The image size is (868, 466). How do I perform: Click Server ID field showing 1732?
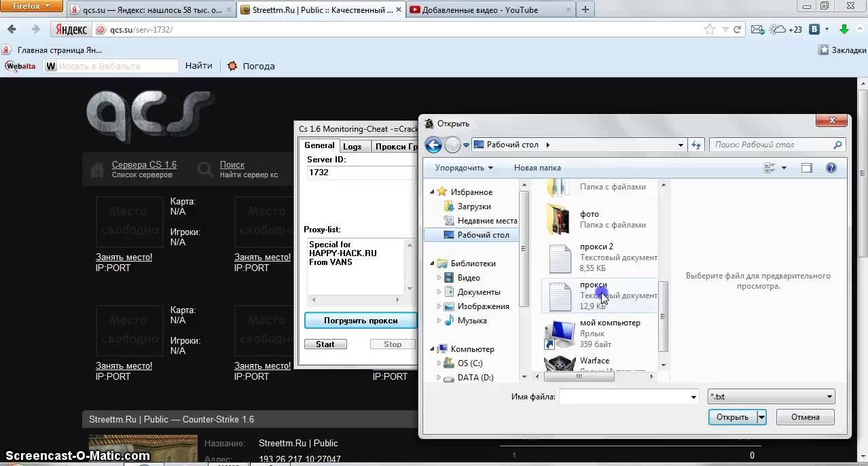(x=360, y=173)
